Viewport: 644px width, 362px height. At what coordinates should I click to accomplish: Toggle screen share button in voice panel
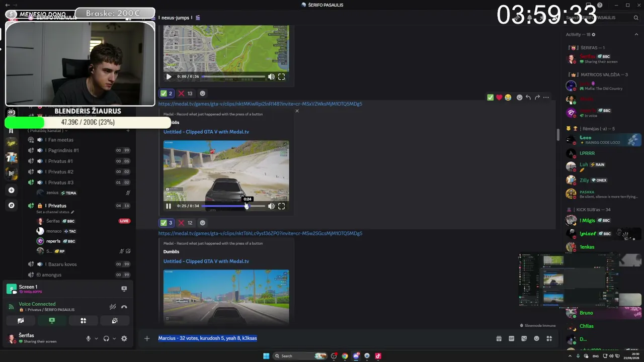pos(52,321)
